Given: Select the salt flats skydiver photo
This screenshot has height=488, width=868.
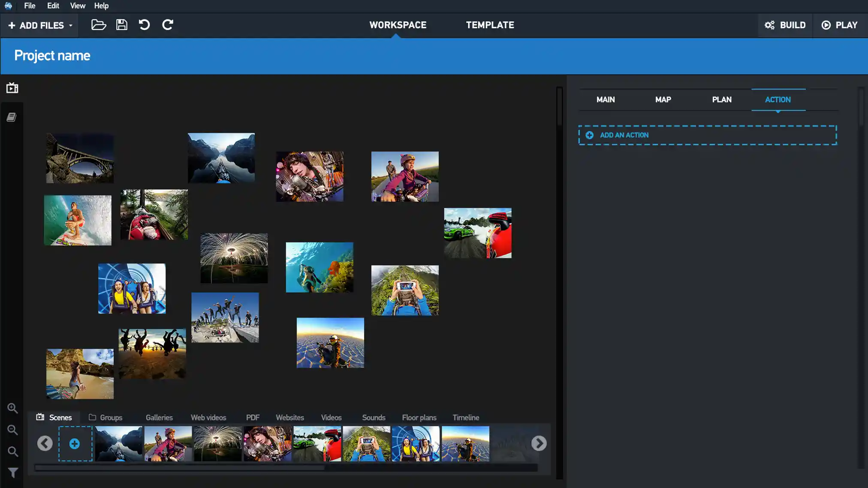Looking at the screenshot, I should pos(330,343).
